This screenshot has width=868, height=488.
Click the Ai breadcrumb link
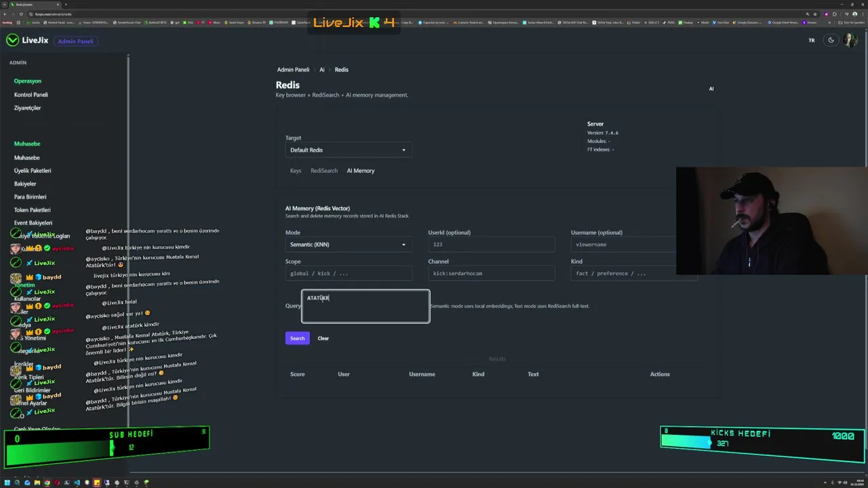(x=322, y=70)
